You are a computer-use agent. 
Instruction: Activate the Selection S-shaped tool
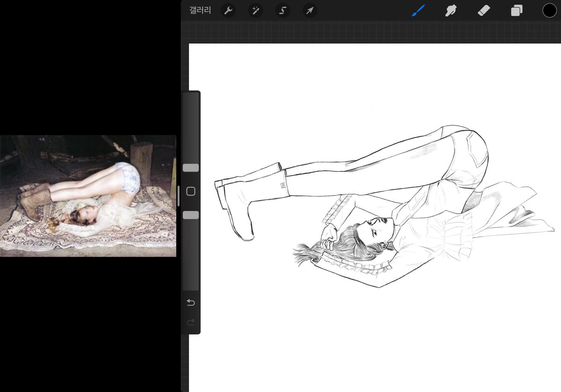coord(283,11)
